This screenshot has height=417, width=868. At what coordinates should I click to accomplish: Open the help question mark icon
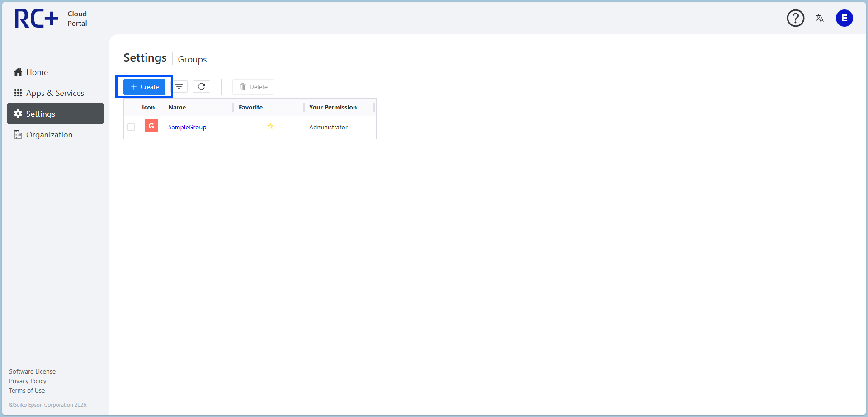795,18
